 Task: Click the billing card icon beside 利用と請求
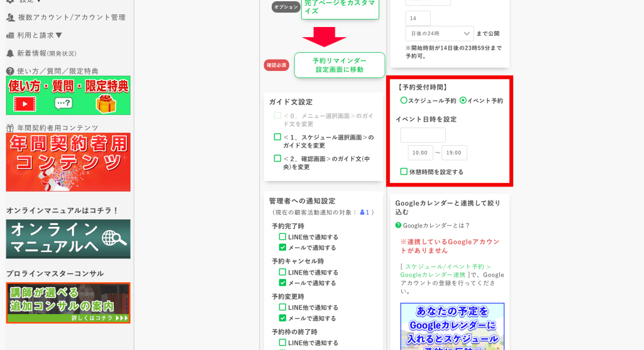click(x=10, y=36)
